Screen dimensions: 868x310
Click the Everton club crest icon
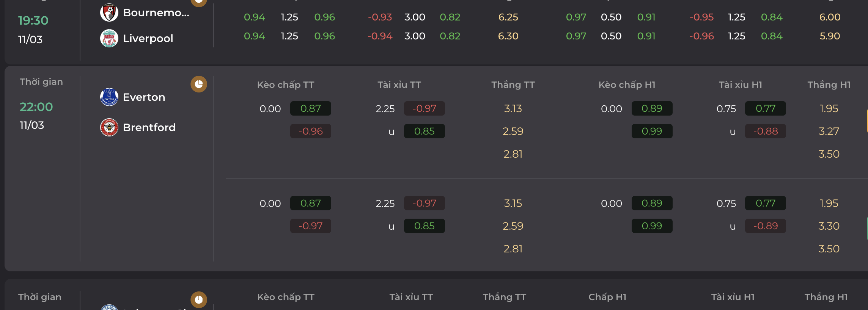click(x=109, y=97)
